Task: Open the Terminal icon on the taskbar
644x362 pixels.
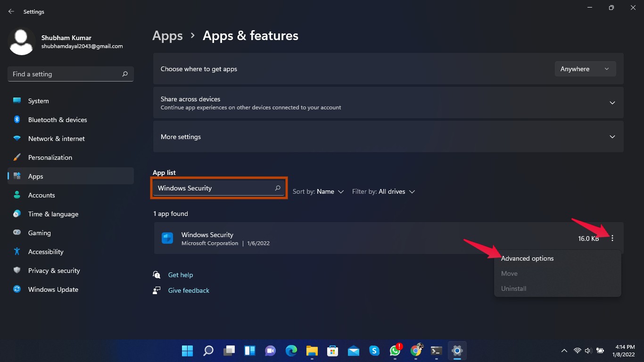Action: click(437, 351)
